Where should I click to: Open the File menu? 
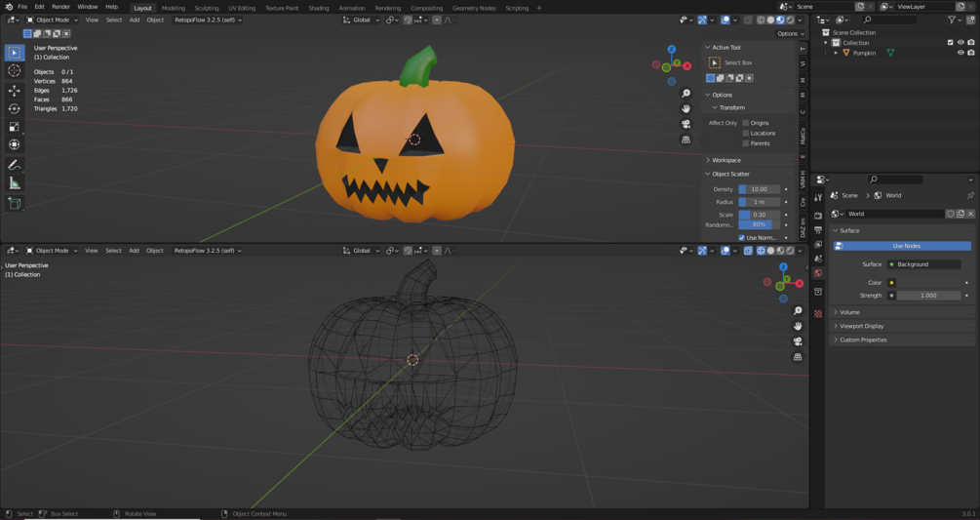pos(22,6)
